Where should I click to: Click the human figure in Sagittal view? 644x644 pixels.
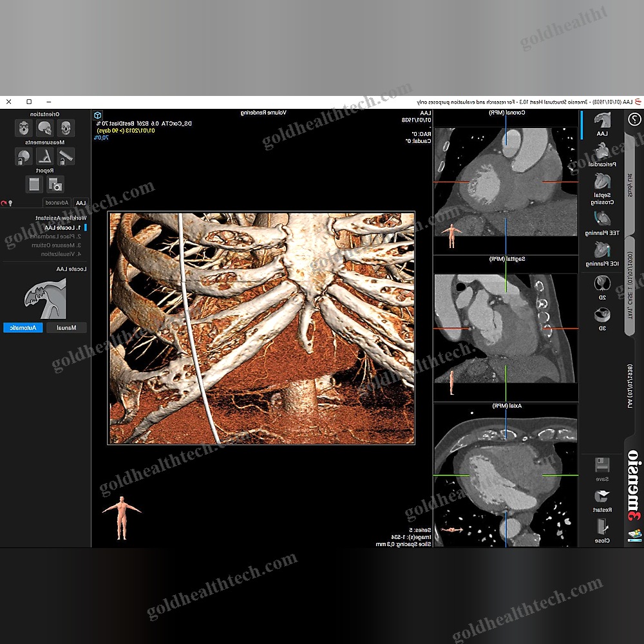pyautogui.click(x=452, y=383)
